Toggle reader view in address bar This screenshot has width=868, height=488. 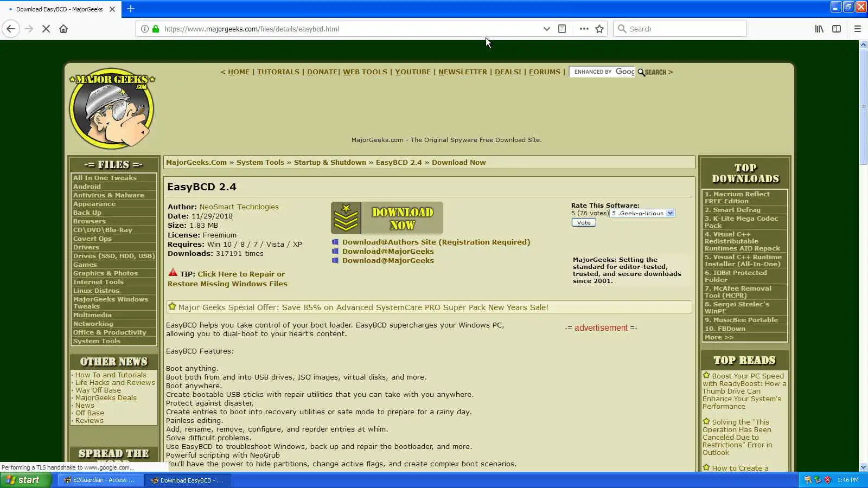pyautogui.click(x=562, y=29)
